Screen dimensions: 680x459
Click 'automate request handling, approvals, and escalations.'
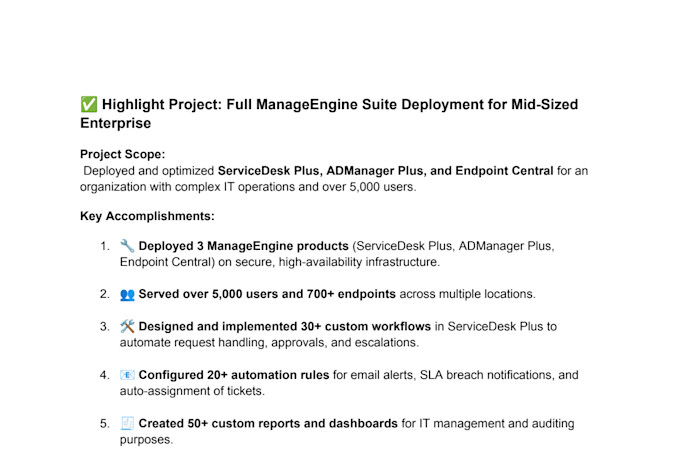[x=269, y=343]
